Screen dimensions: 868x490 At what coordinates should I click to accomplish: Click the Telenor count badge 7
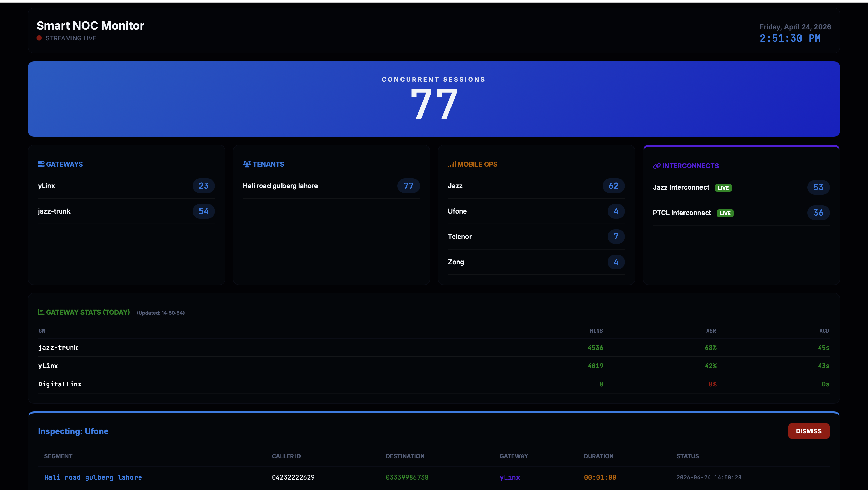tap(616, 237)
